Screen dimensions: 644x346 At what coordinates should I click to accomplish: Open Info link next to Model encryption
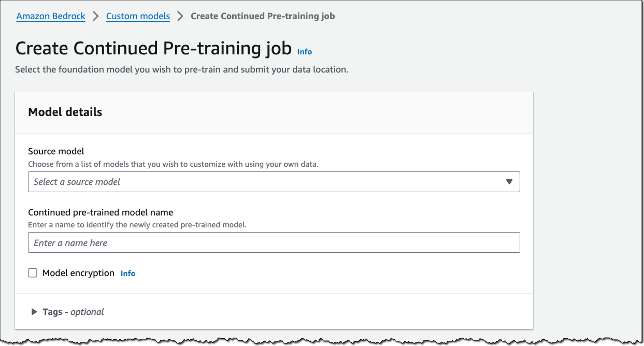point(128,273)
